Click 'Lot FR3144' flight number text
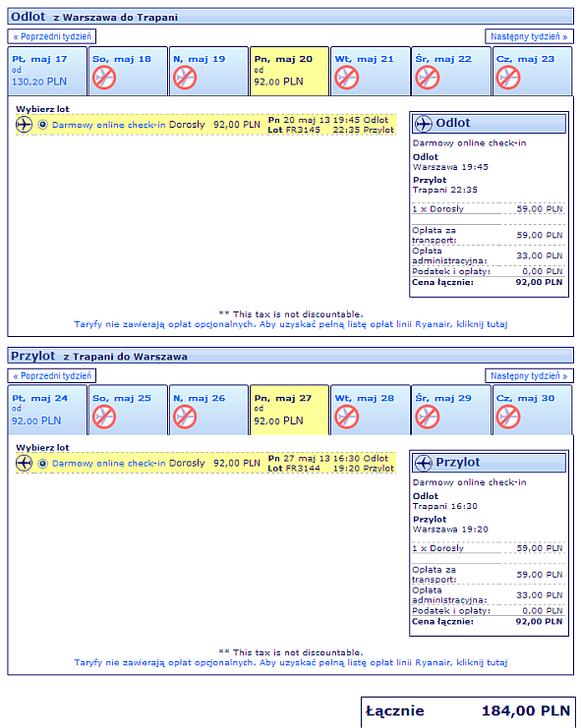Image resolution: width=580 pixels, height=728 pixels. (294, 469)
